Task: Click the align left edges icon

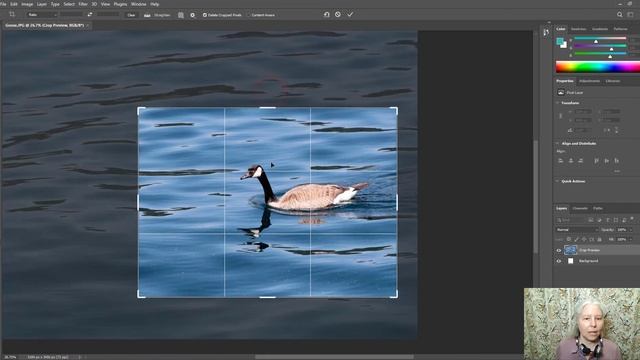Action: click(x=561, y=161)
